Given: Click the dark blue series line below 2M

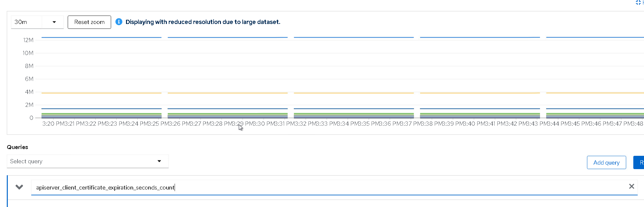Looking at the screenshot, I should point(227,109).
